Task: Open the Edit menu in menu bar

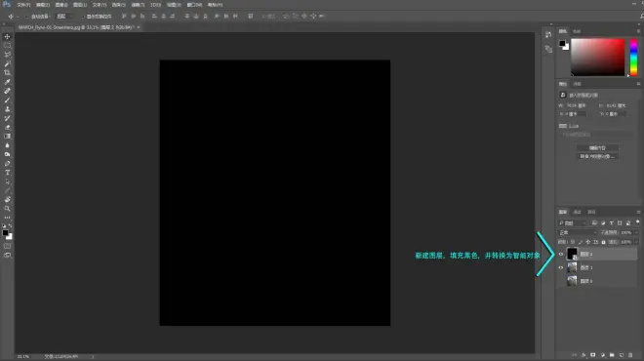Action: tap(43, 5)
